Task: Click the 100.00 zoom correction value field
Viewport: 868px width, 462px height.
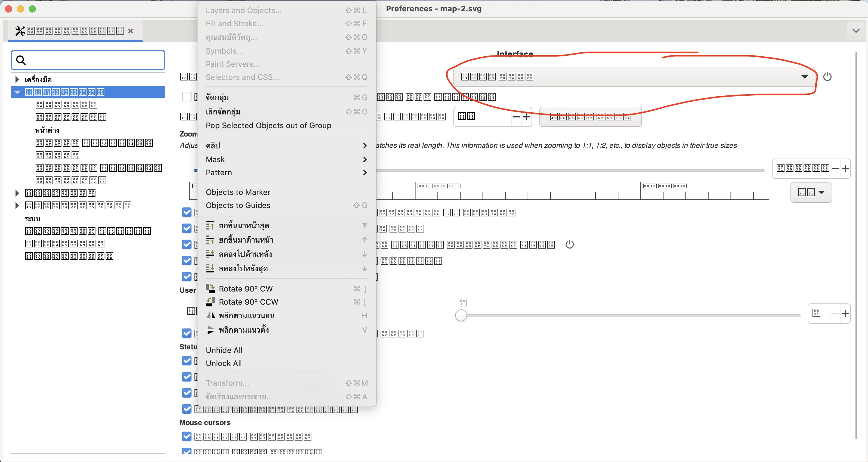Action: pos(802,168)
